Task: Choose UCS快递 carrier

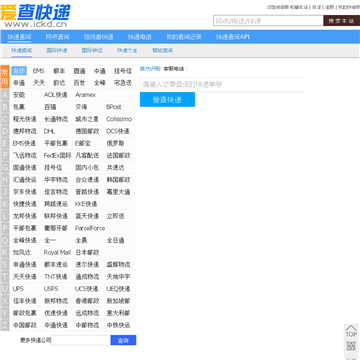Action: coord(87,289)
